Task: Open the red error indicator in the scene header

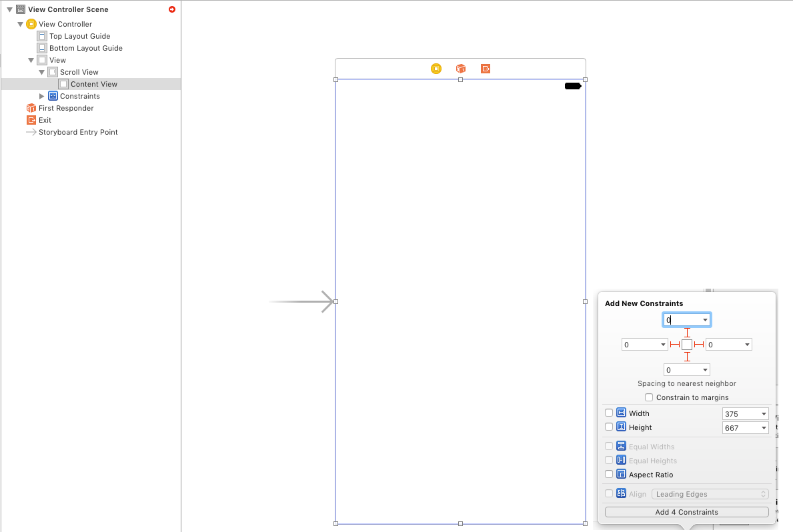Action: point(171,9)
